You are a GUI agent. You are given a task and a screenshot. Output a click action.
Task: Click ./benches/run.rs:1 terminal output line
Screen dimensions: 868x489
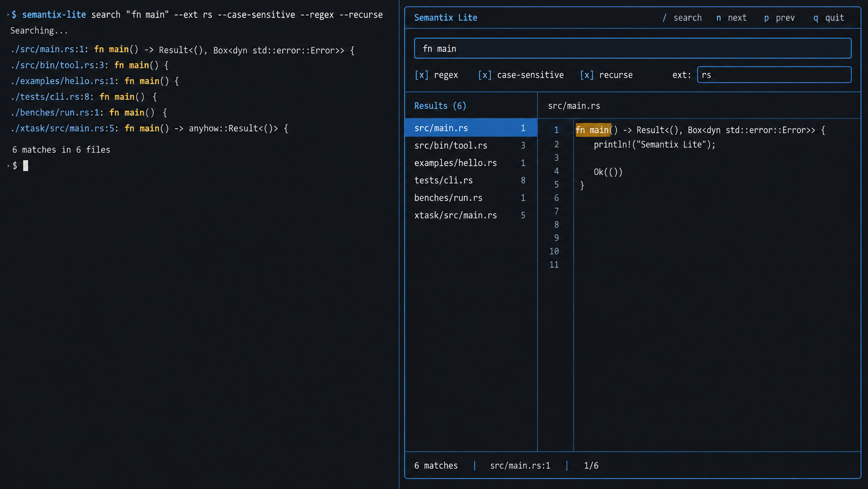88,112
